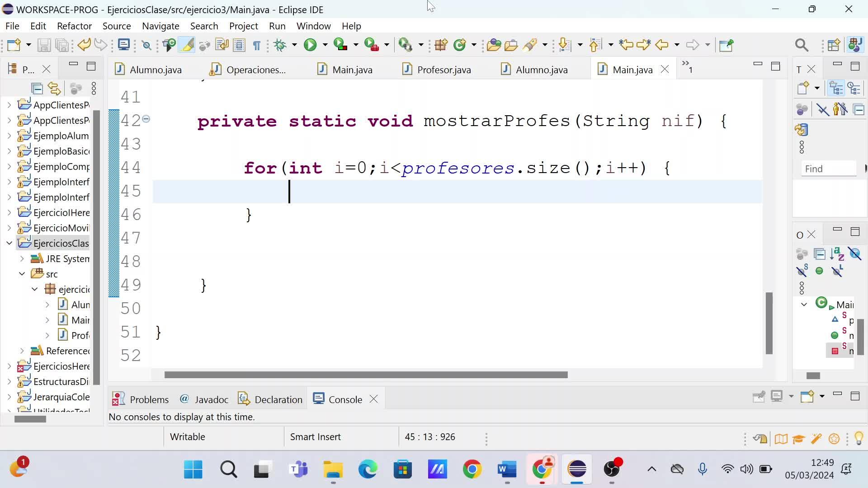Click the New Java Class icon
Screen dimensions: 868x488
pyautogui.click(x=460, y=45)
